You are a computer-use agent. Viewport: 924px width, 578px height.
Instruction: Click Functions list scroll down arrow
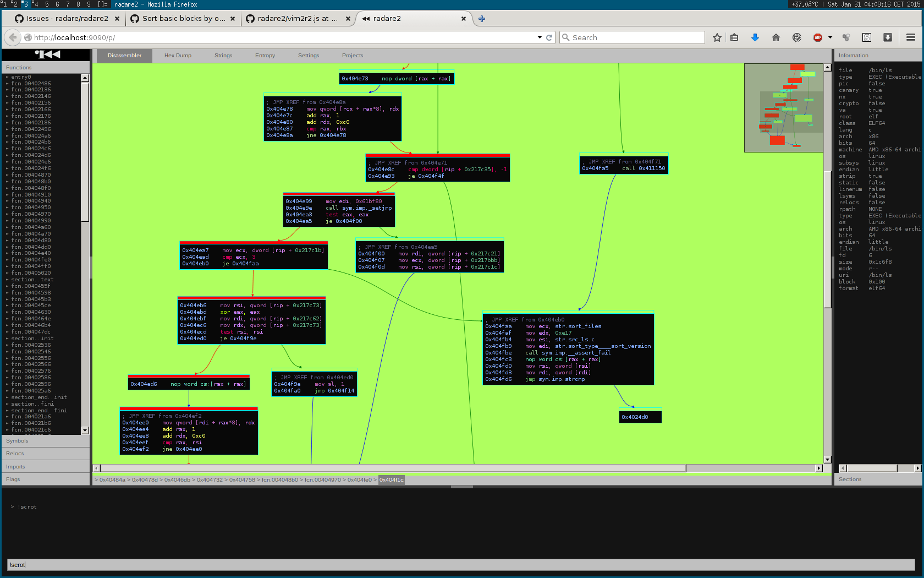coord(85,430)
